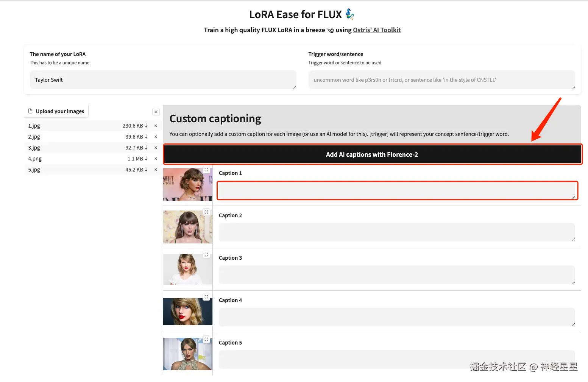Click the 1.jpg file name
Screen dimensions: 588x382
click(34, 126)
